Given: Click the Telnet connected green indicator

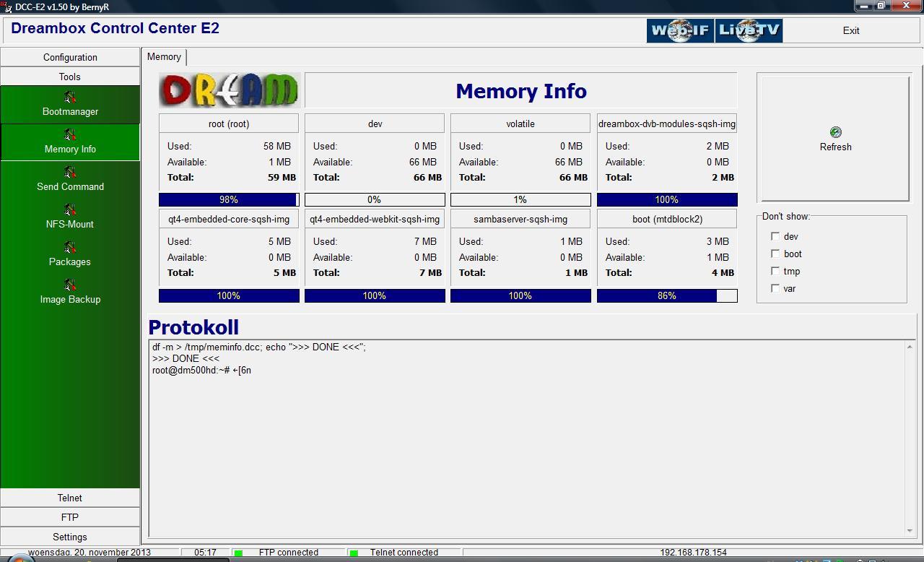Looking at the screenshot, I should [354, 553].
